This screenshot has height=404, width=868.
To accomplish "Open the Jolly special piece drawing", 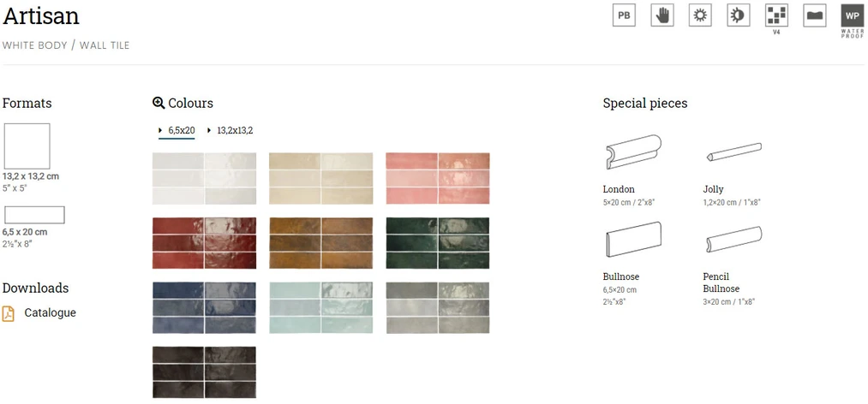I will click(x=733, y=152).
